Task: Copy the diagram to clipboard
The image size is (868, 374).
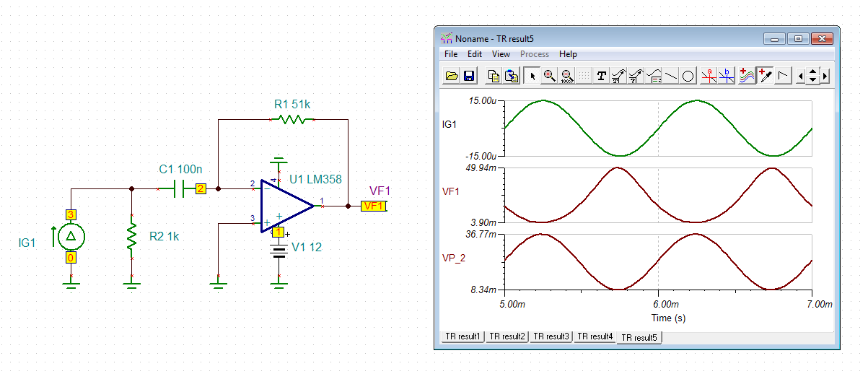Action: tap(494, 76)
